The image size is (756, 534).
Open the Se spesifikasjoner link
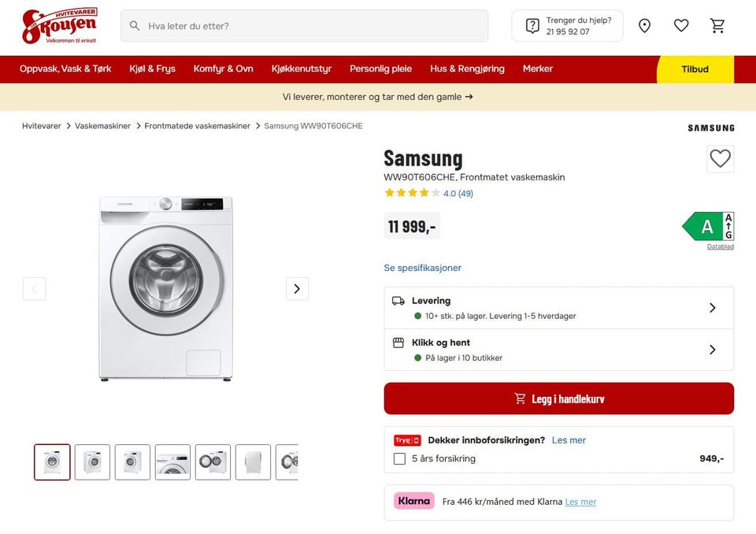point(422,268)
